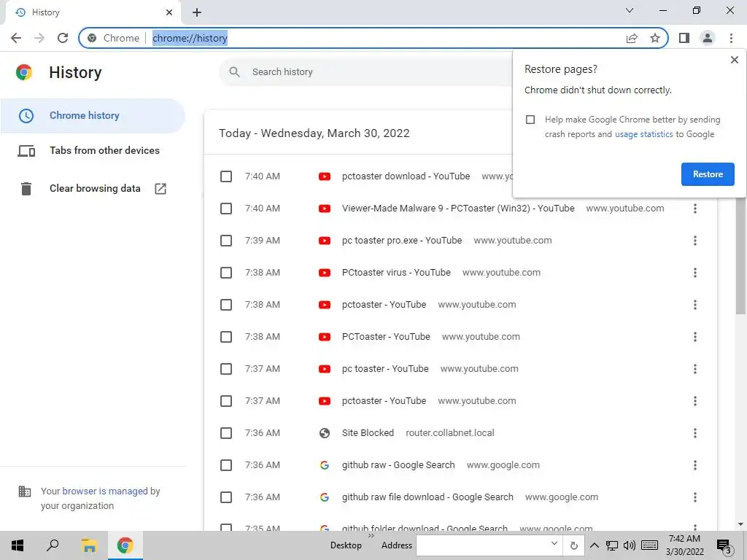Image resolution: width=747 pixels, height=560 pixels.
Task: Click the devices icon beside Tabs from other devices
Action: [x=26, y=151]
